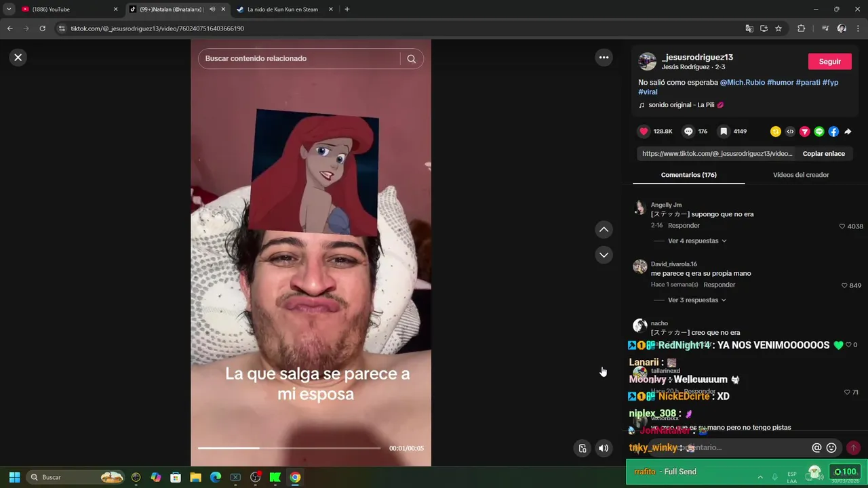Viewport: 868px width, 488px height.
Task: Open the #parati hashtag
Action: (808, 83)
